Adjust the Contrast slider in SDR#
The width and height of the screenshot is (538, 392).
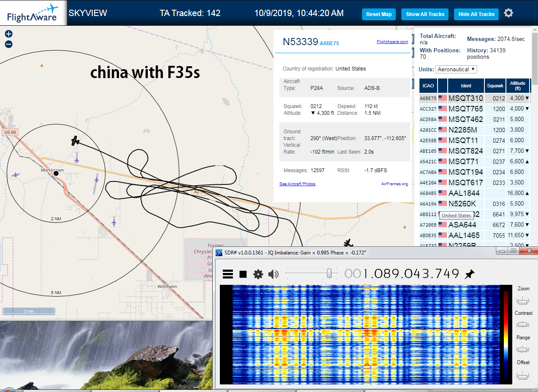coord(523,324)
